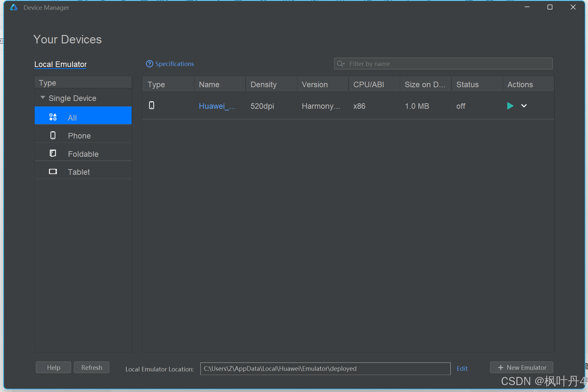The height and width of the screenshot is (392, 588).
Task: Collapse the Single Device tree group
Action: click(43, 98)
